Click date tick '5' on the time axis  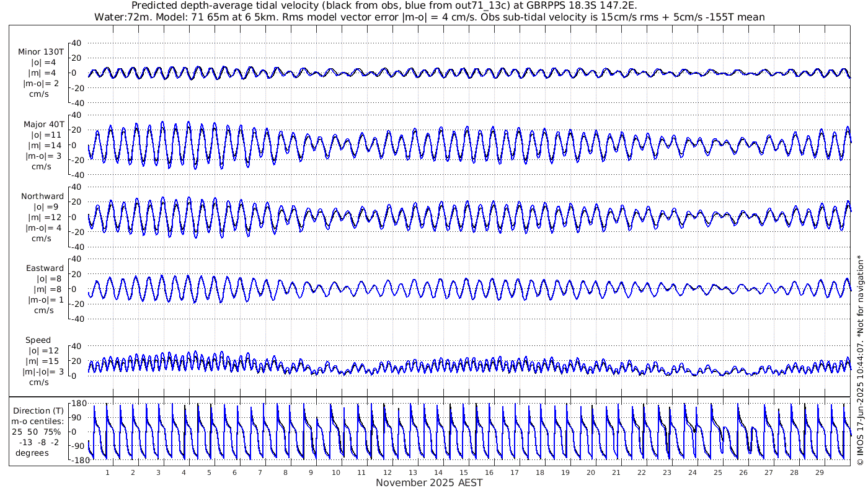(209, 472)
